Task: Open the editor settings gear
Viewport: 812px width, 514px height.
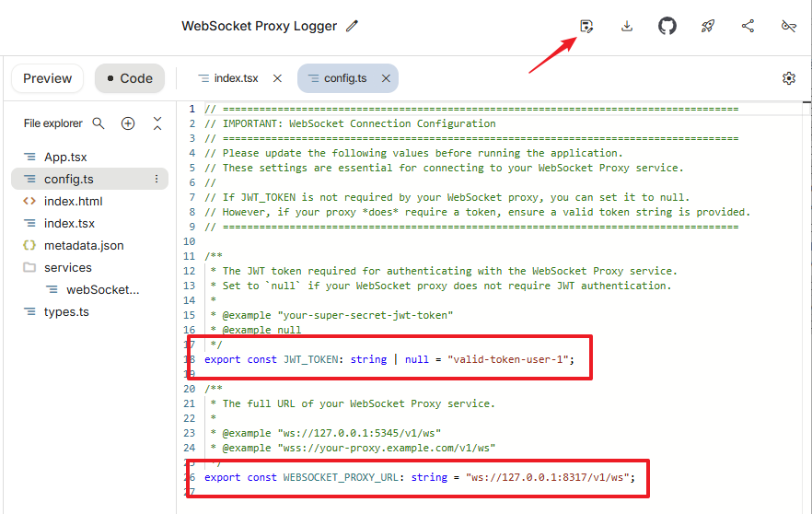Action: 789,78
